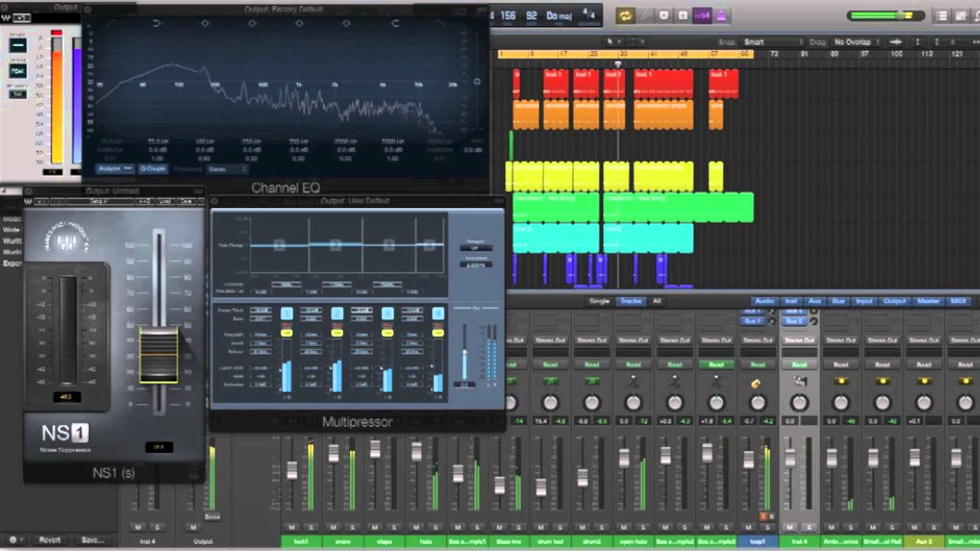Open the Snap dropdown set to Smart
980x551 pixels.
(x=773, y=42)
